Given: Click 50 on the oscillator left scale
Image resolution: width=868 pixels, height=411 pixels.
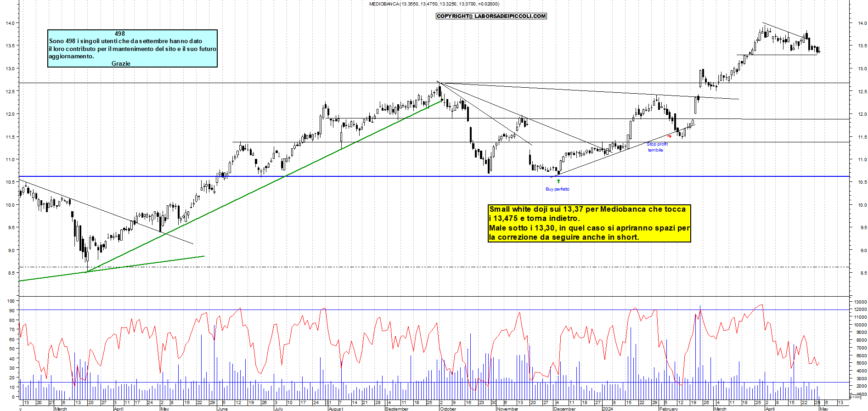Looking at the screenshot, I should tap(11, 349).
